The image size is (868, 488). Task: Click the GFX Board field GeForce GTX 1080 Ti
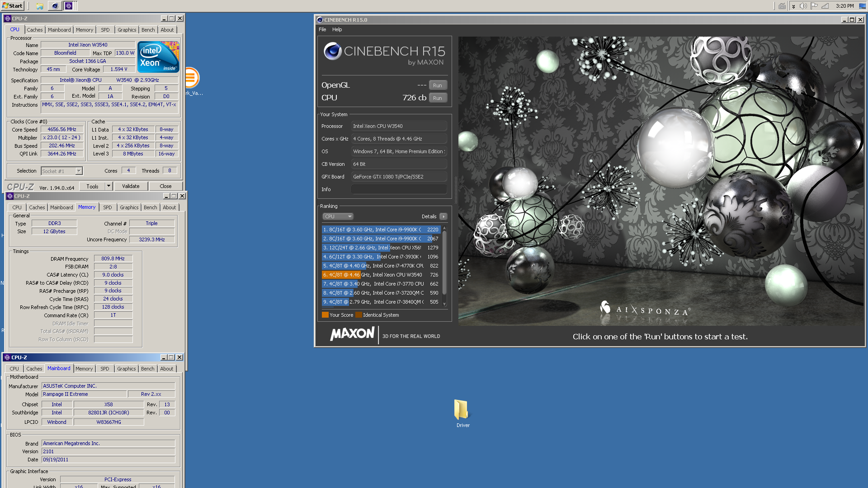[399, 177]
